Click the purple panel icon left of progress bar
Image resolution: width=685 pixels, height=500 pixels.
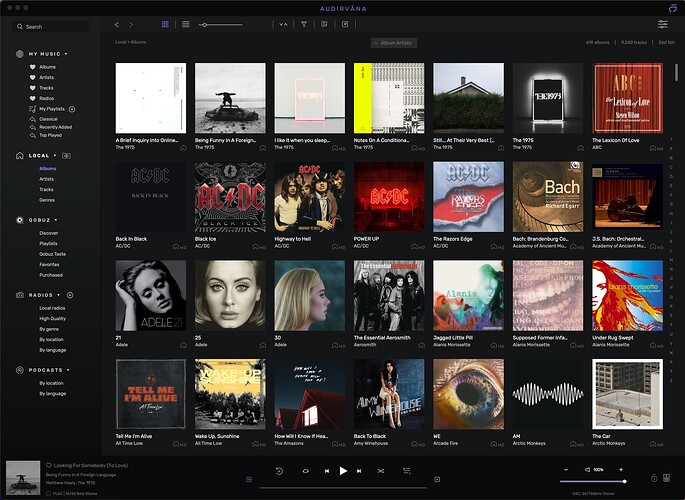pos(249,479)
